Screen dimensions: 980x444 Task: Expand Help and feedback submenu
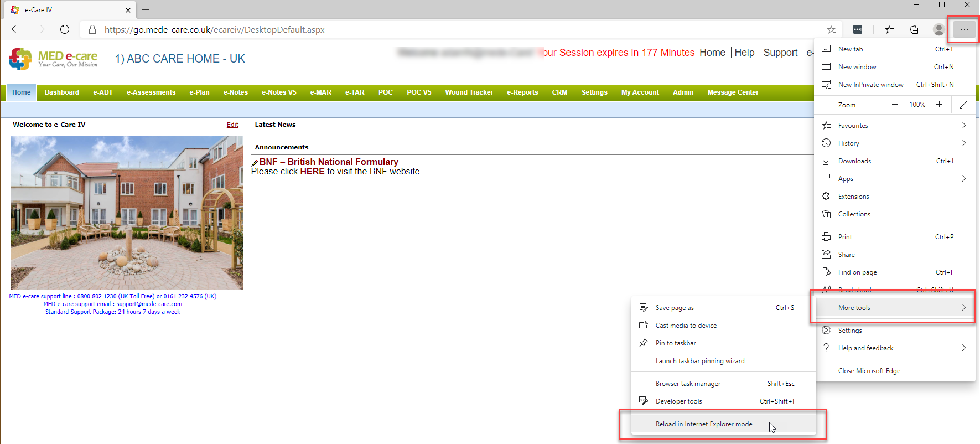click(895, 348)
